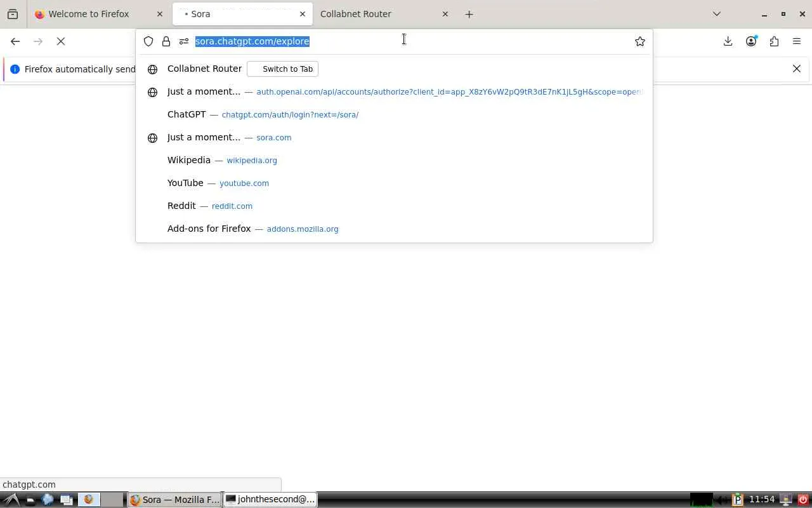The image size is (812, 508).
Task: Click the red power button icon
Action: point(803,500)
